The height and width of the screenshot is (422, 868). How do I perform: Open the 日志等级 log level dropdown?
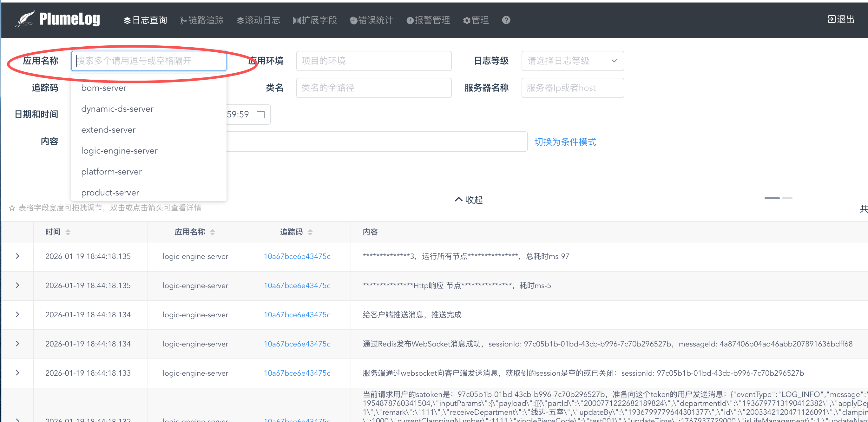[572, 61]
